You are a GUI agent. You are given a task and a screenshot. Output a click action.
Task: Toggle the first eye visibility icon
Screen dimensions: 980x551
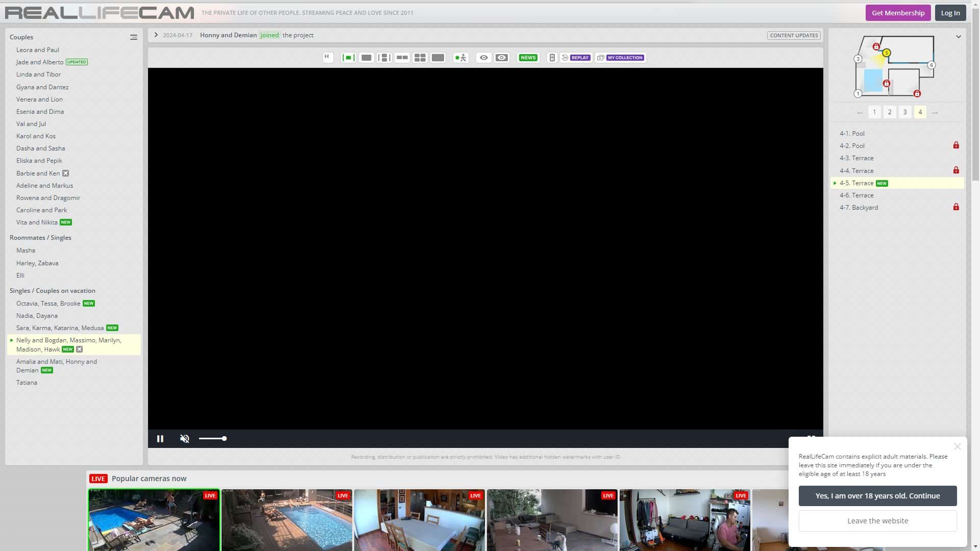click(x=483, y=58)
